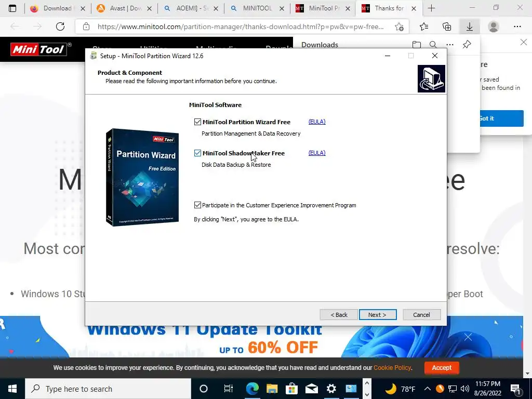Refresh the browser page
Viewport: 532px width, 399px height.
point(60,26)
